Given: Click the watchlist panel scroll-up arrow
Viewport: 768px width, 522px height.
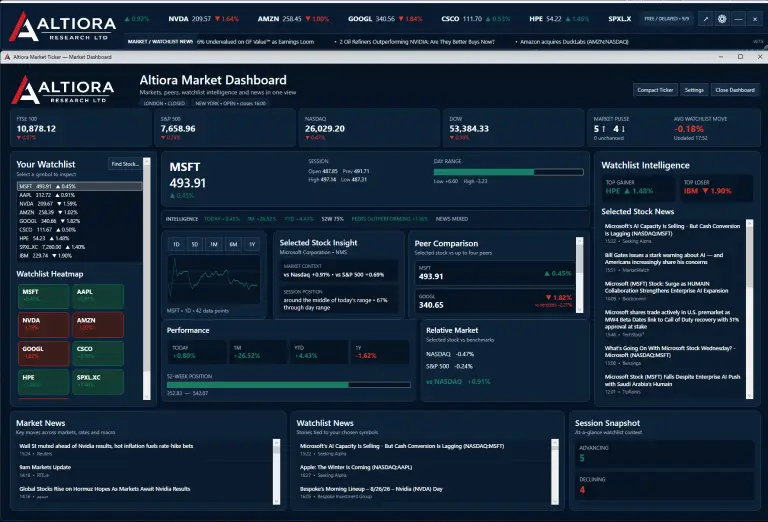Looking at the screenshot, I should 146,161.
